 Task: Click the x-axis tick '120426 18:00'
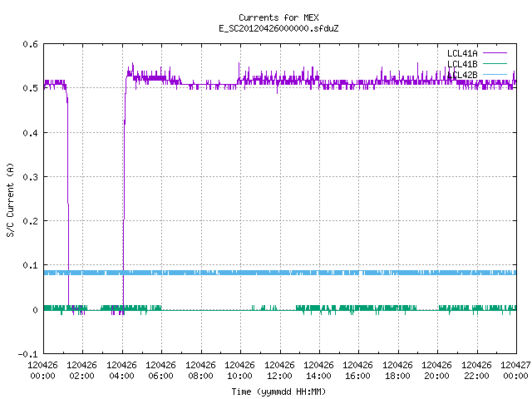point(397,371)
